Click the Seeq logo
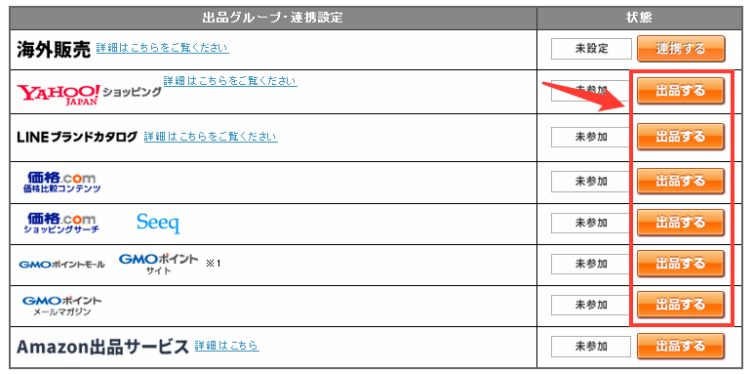 click(x=158, y=223)
